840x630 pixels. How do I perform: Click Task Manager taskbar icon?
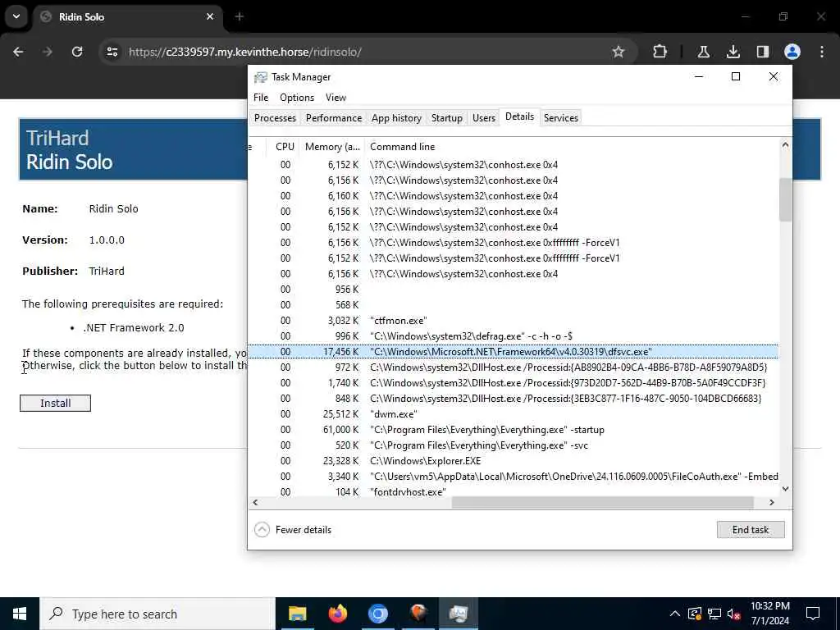458,614
